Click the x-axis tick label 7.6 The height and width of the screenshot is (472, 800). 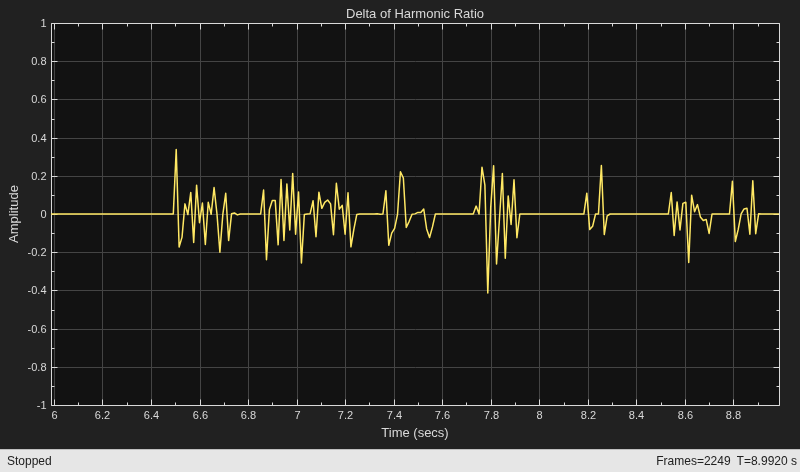442,415
